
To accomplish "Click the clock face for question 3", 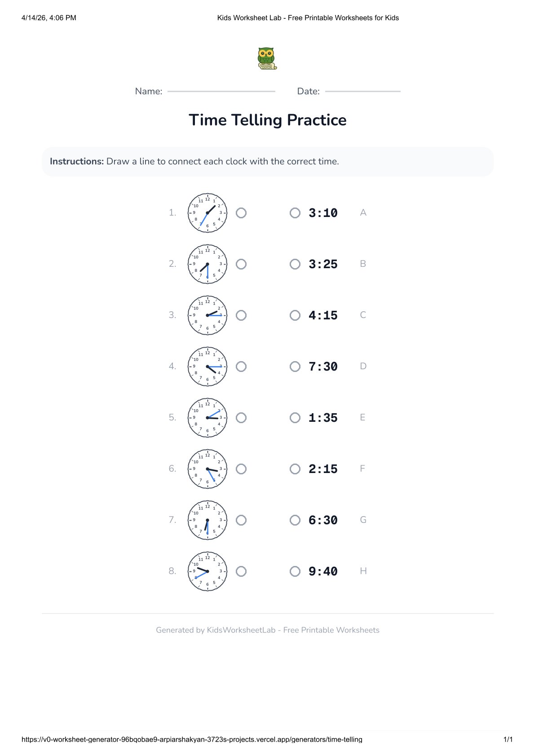I will [207, 315].
